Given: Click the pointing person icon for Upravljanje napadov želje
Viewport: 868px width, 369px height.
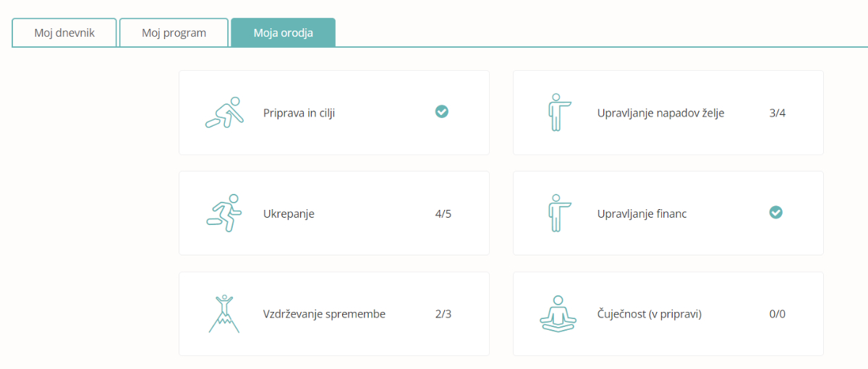Looking at the screenshot, I should 558,112.
